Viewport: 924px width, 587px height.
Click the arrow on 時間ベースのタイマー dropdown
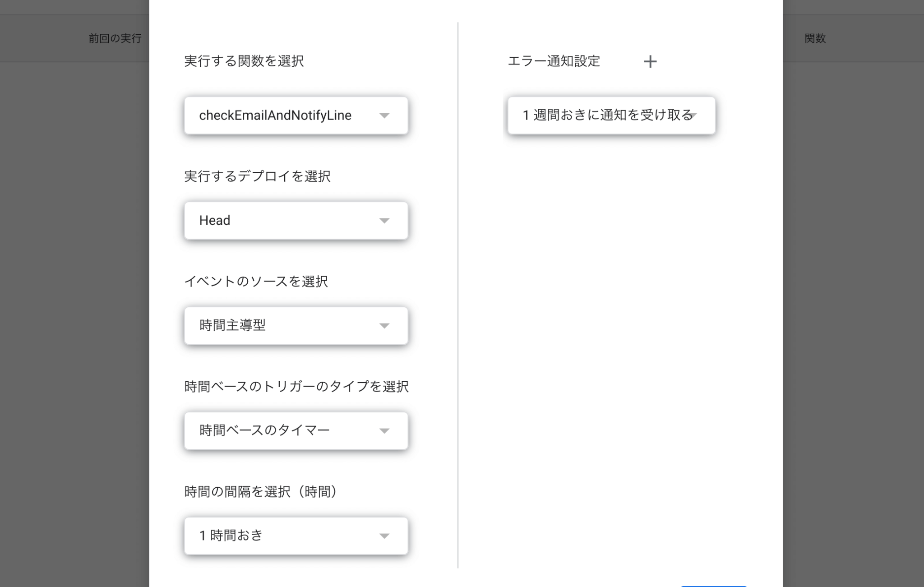point(384,431)
